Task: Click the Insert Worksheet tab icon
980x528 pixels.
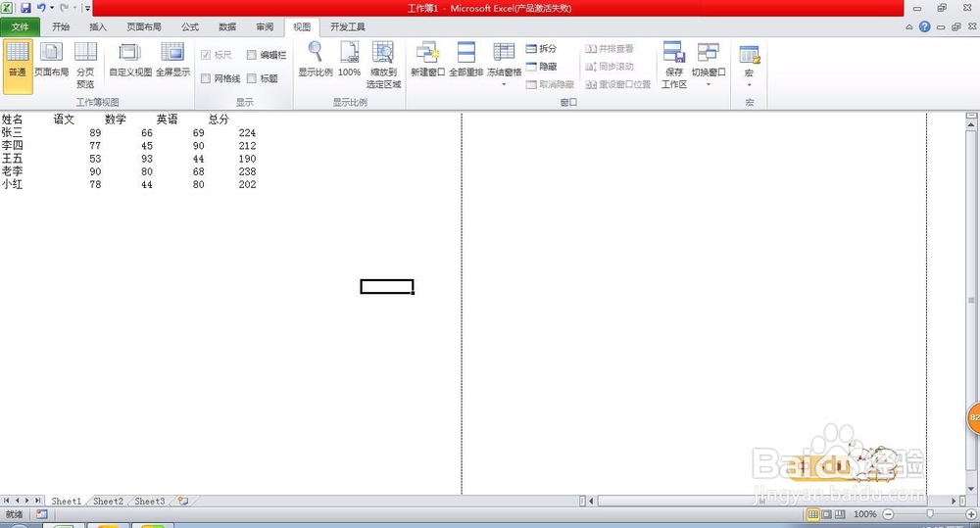Action: pyautogui.click(x=183, y=502)
